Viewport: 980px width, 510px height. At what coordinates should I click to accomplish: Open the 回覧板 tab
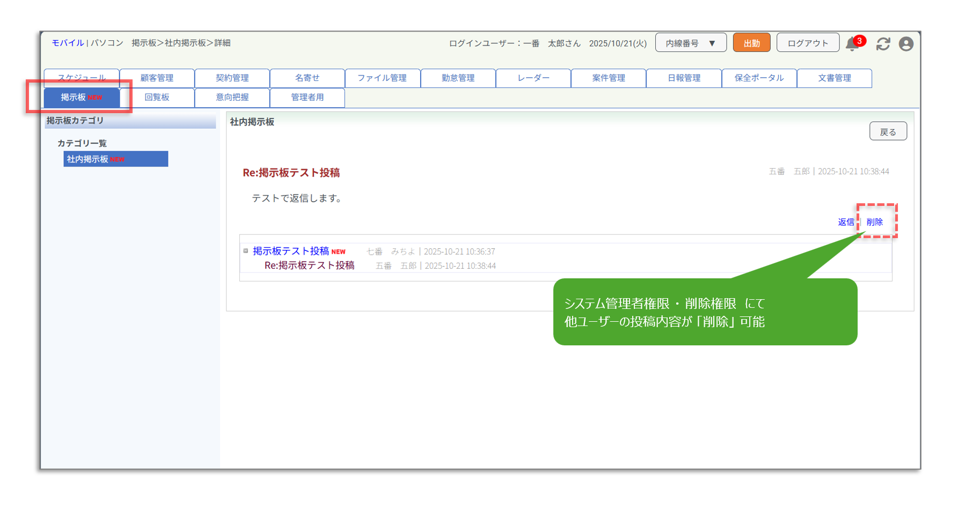[x=157, y=98]
